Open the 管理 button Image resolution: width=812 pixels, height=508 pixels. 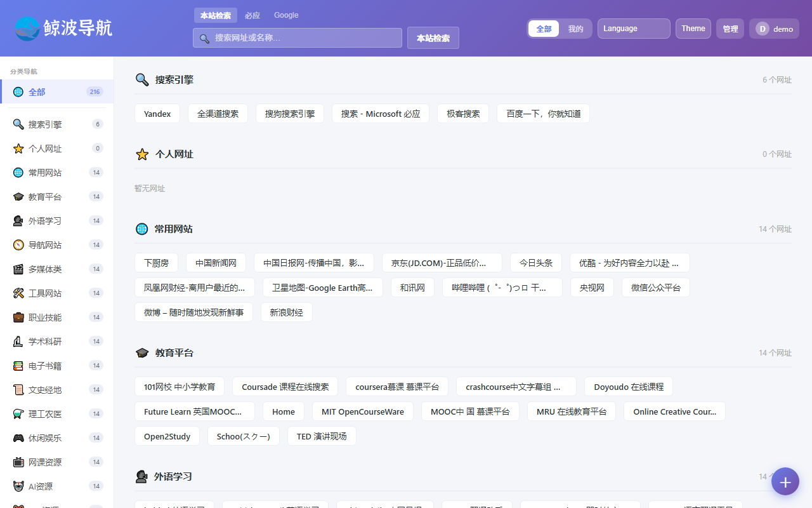coord(730,29)
